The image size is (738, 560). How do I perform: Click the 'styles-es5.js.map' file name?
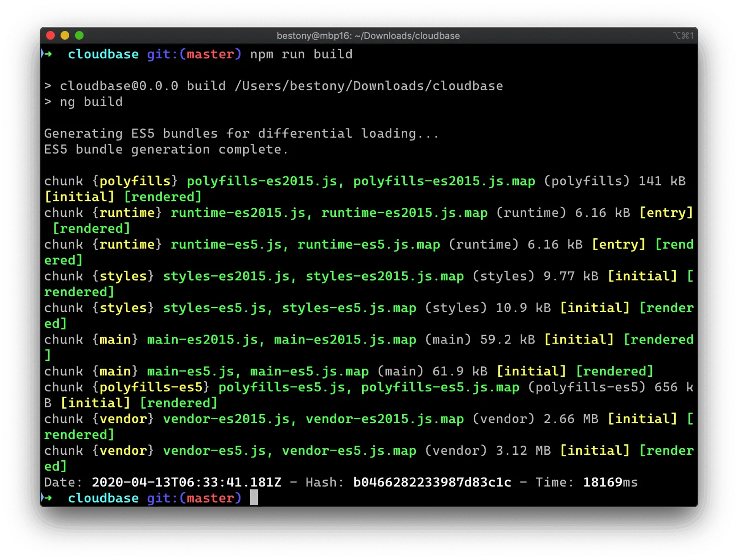[349, 308]
